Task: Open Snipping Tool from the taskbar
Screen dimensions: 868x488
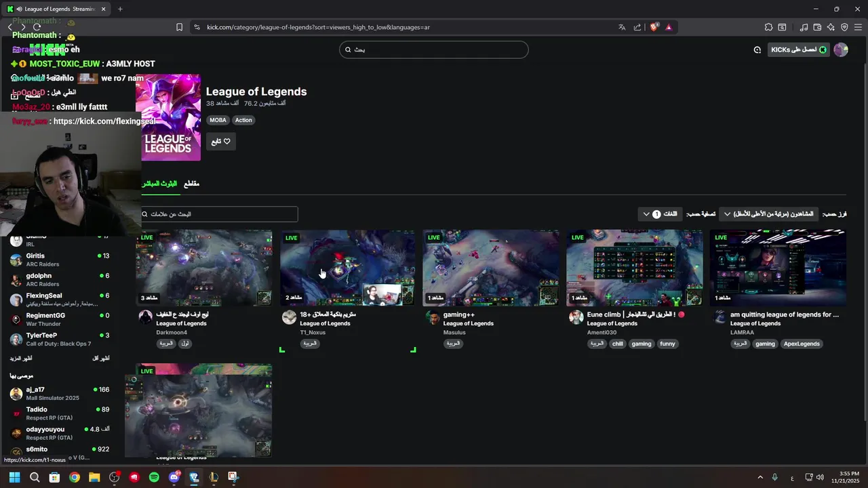Action: 233,477
